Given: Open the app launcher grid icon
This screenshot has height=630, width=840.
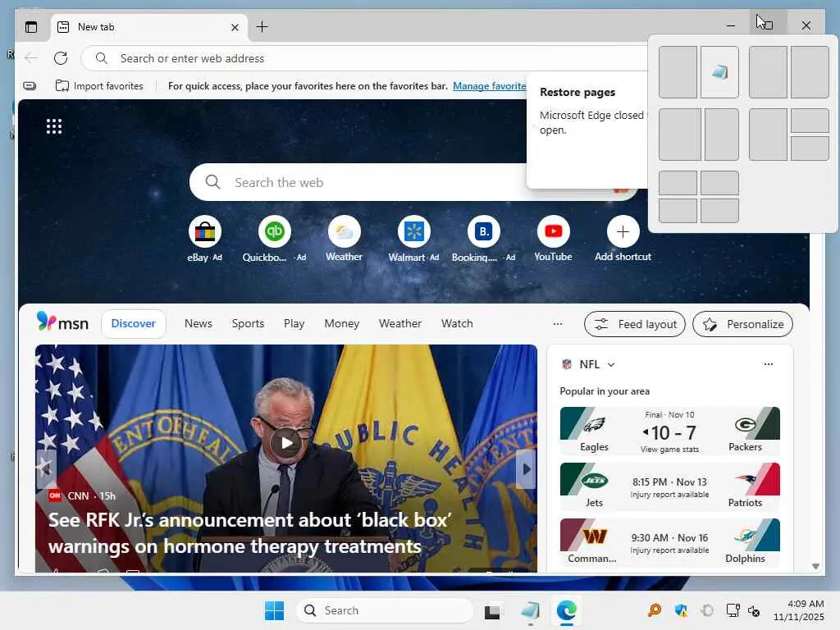Looking at the screenshot, I should pos(54,126).
